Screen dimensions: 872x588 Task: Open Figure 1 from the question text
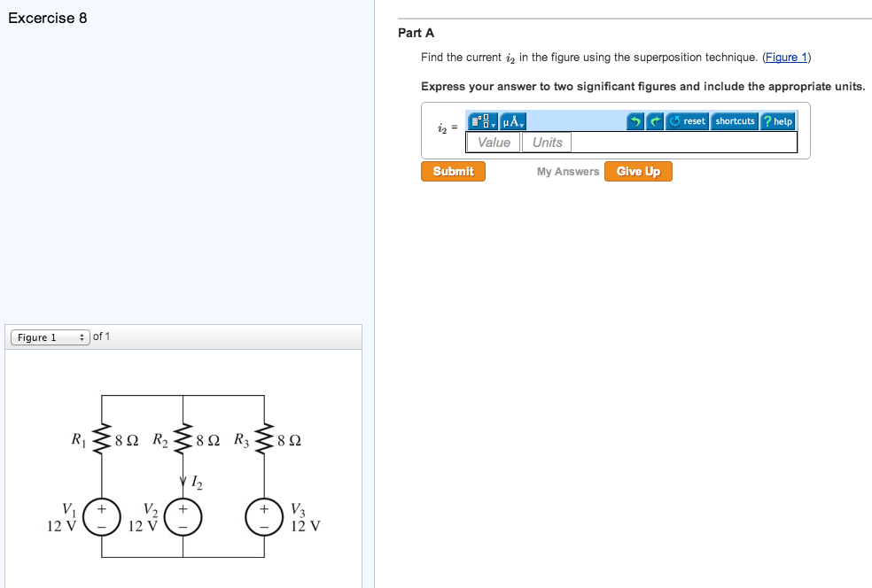785,57
